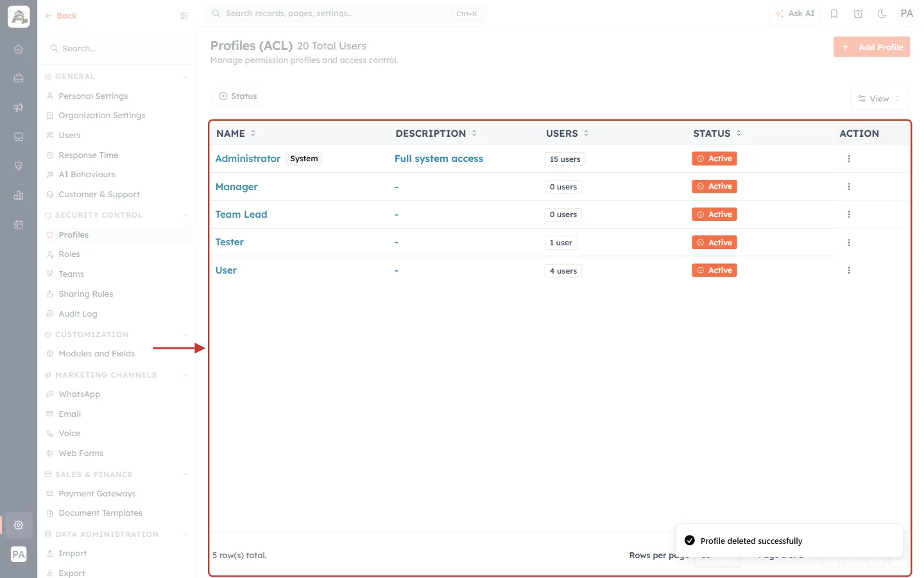Open the home icon in left rail
This screenshot has height=578, width=924.
[19, 49]
